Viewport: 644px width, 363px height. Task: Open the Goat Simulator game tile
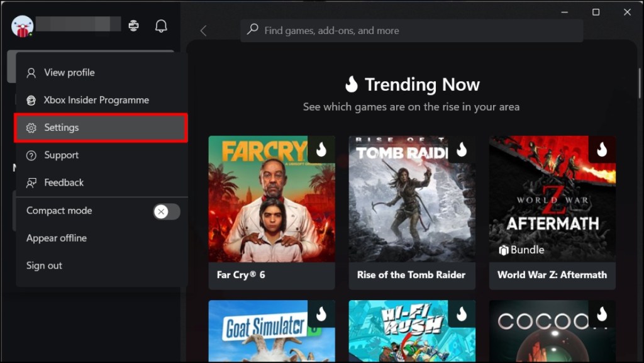pos(272,331)
